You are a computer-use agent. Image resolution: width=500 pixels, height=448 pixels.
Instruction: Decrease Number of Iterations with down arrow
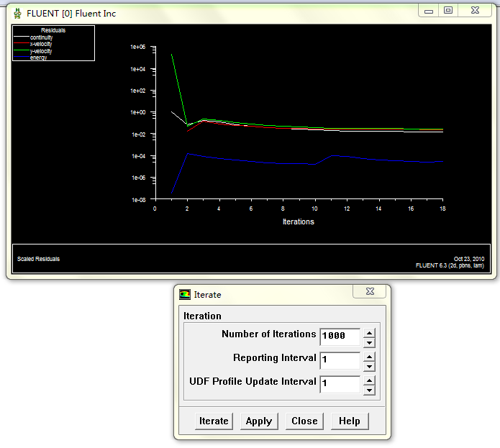tap(369, 342)
